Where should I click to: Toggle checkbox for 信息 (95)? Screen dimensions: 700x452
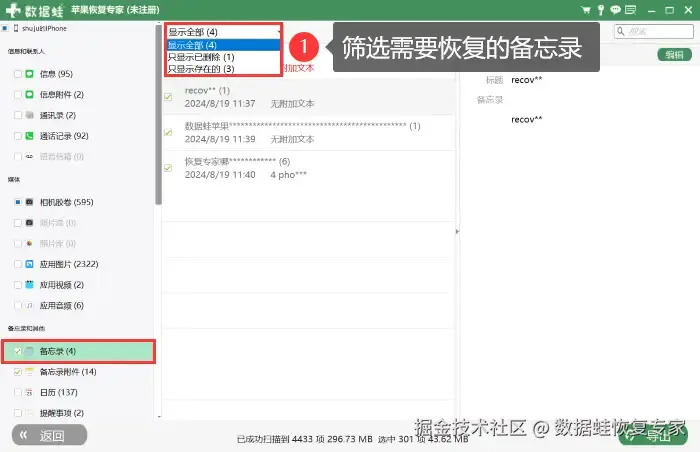(18, 74)
